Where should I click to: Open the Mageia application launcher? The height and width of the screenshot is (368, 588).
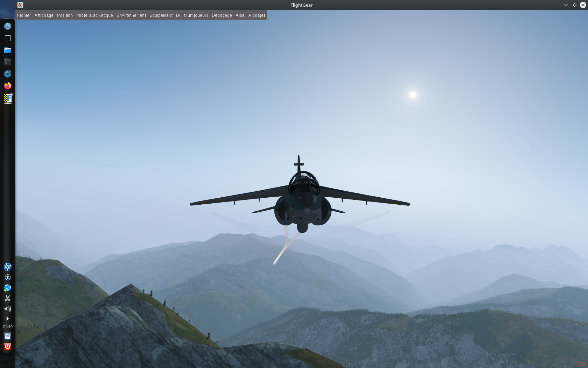pos(8,26)
